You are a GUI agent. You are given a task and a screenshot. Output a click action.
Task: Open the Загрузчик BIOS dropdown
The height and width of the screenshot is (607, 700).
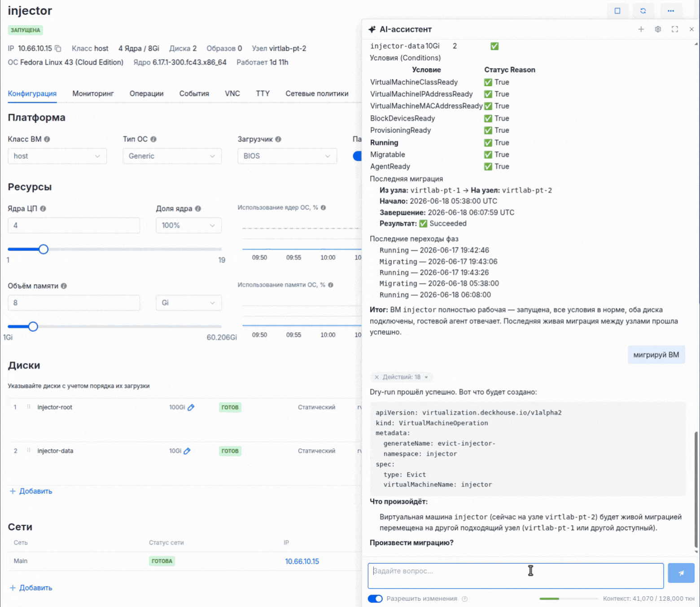click(x=287, y=156)
